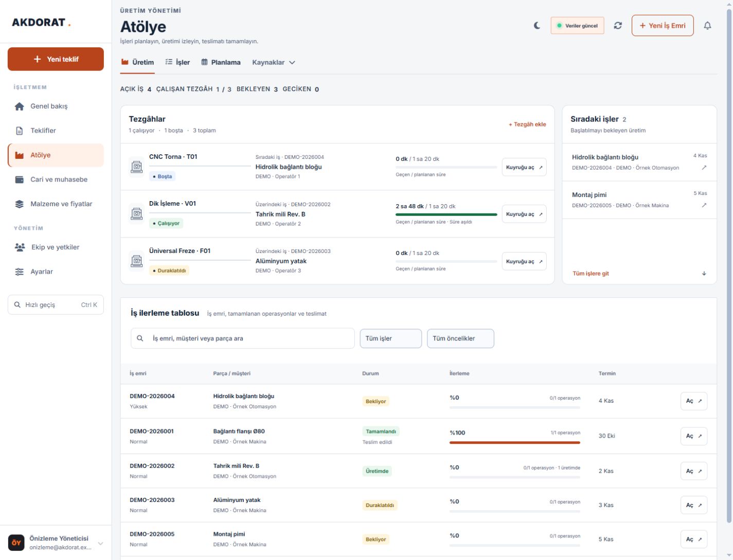Viewport: 733px width, 560px height.
Task: Open Cari ve muhasebe section
Action: coord(56,179)
